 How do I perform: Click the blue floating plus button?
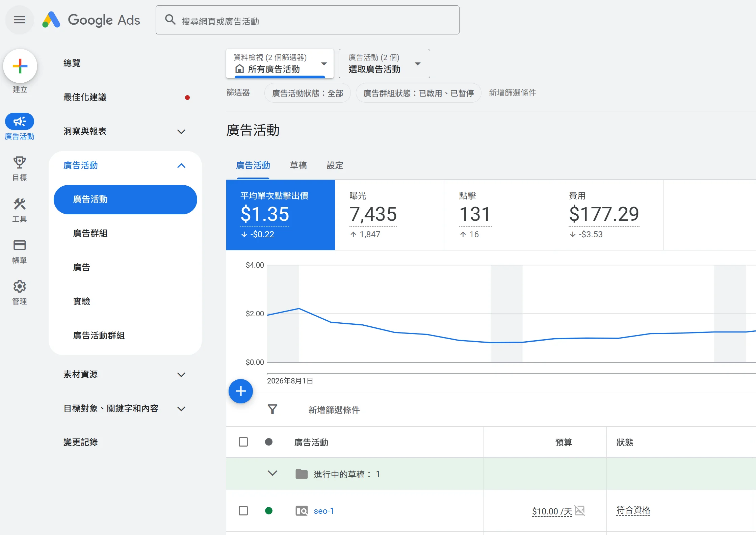point(241,391)
